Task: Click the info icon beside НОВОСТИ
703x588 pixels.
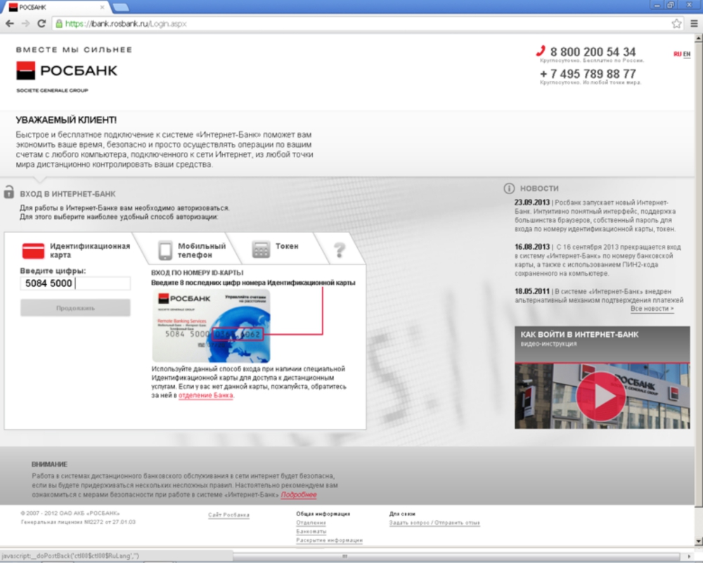Action: [509, 188]
